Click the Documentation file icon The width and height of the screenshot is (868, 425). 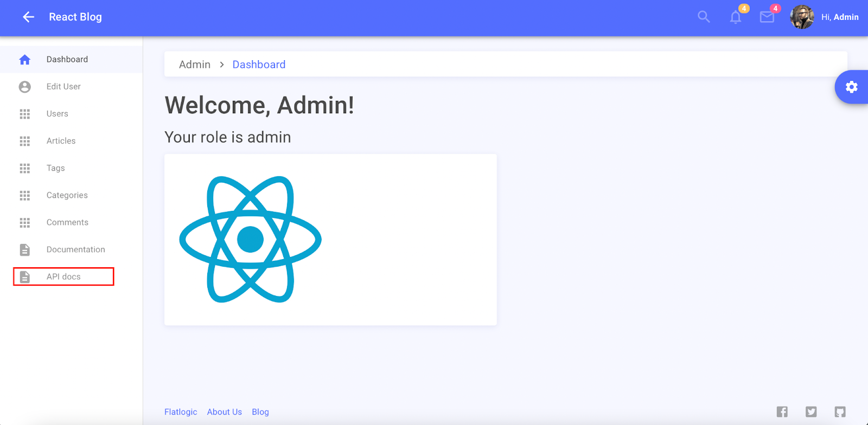click(25, 249)
